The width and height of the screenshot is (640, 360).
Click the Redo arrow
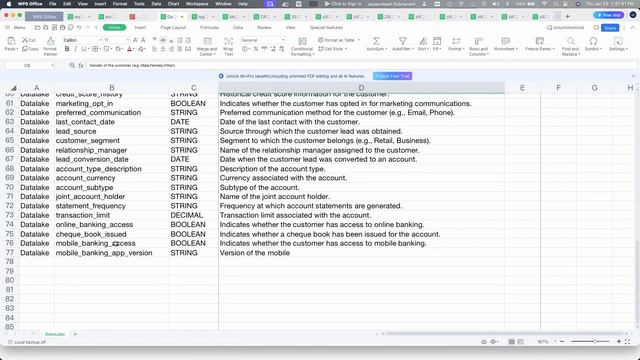tap(88, 27)
